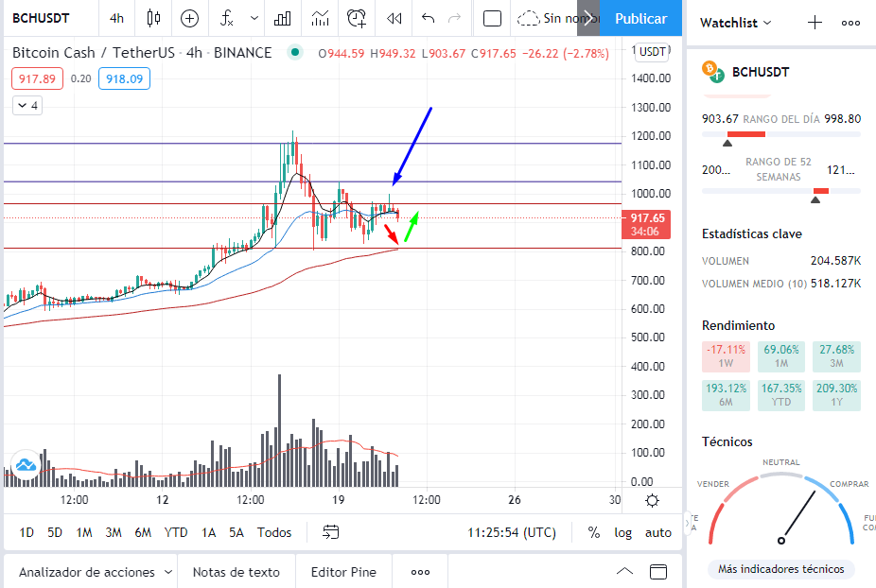Screen dimensions: 876x588
Task: Select the 1A date range
Action: coord(208,533)
